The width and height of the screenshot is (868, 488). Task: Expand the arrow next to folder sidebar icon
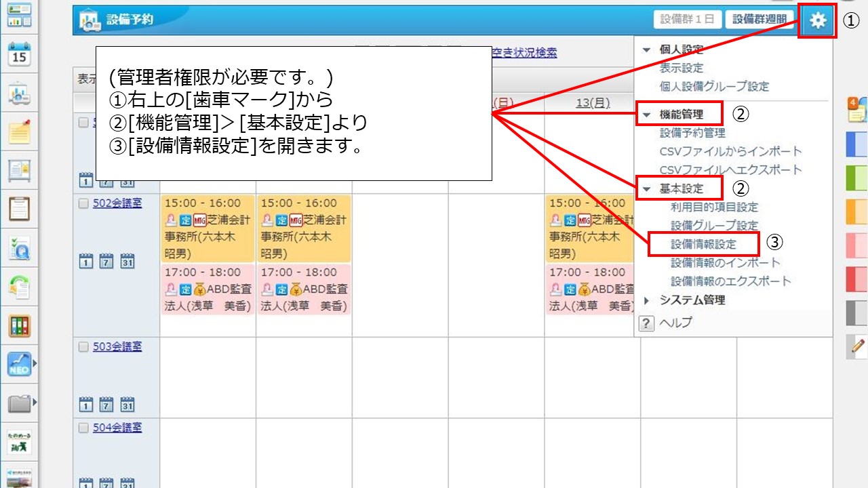35,403
